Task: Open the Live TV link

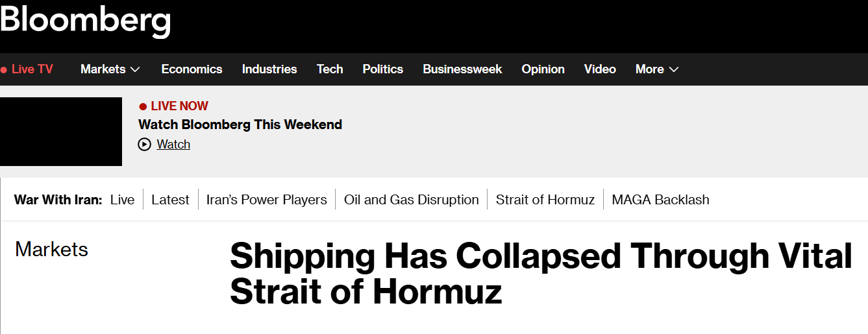Action: click(32, 69)
